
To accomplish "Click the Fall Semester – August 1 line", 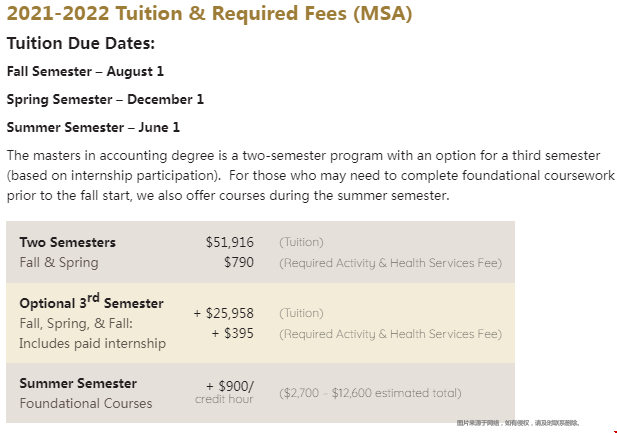I will (x=85, y=72).
